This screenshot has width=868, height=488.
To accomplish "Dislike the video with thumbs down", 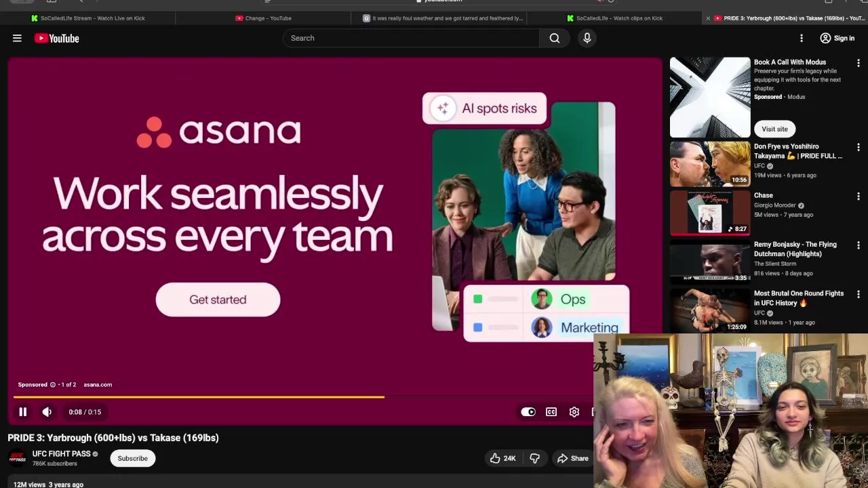I will tap(534, 459).
